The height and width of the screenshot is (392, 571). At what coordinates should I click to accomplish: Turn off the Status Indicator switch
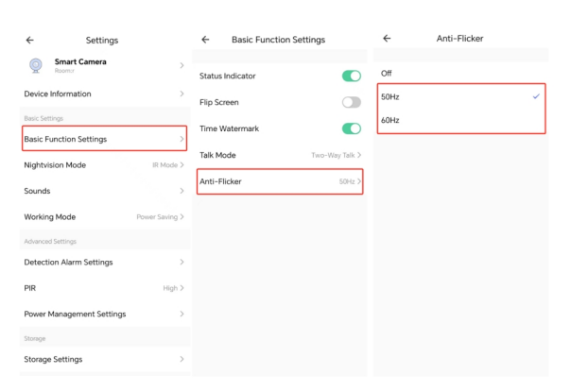tap(352, 76)
